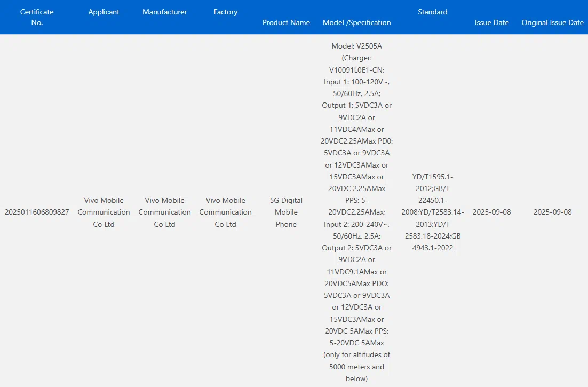Click the 5G Digital Mobile Phone cell
The height and width of the screenshot is (387, 588).
coord(286,212)
